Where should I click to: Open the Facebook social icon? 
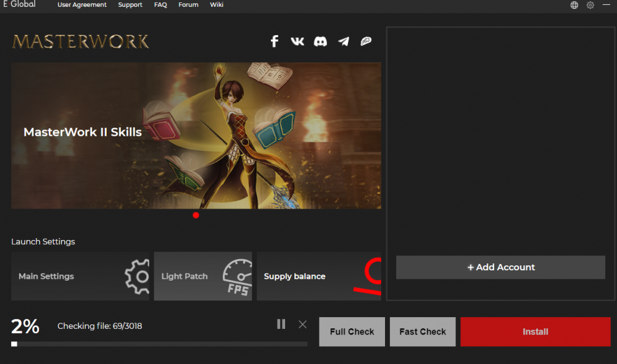(x=275, y=41)
